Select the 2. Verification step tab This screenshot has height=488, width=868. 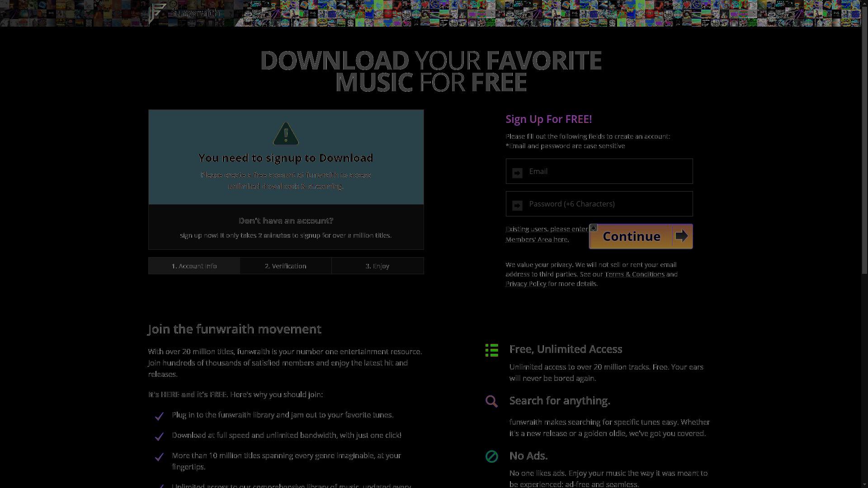click(x=286, y=266)
